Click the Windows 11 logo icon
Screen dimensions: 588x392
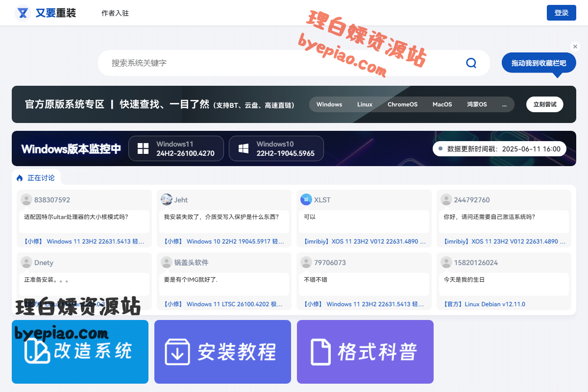pyautogui.click(x=143, y=148)
